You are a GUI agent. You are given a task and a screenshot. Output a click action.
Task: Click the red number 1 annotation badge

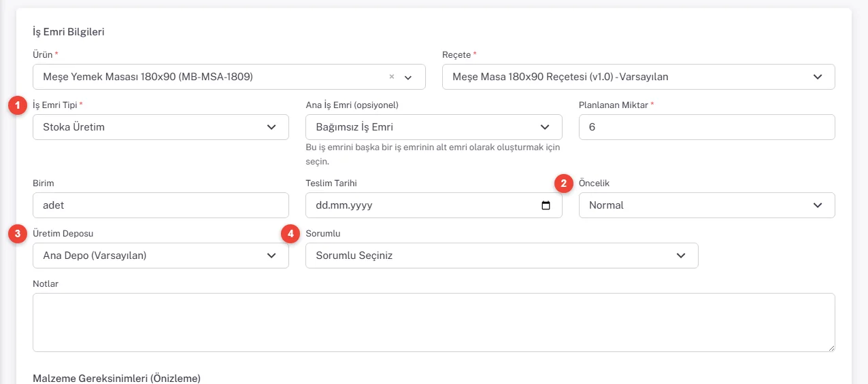pos(17,105)
